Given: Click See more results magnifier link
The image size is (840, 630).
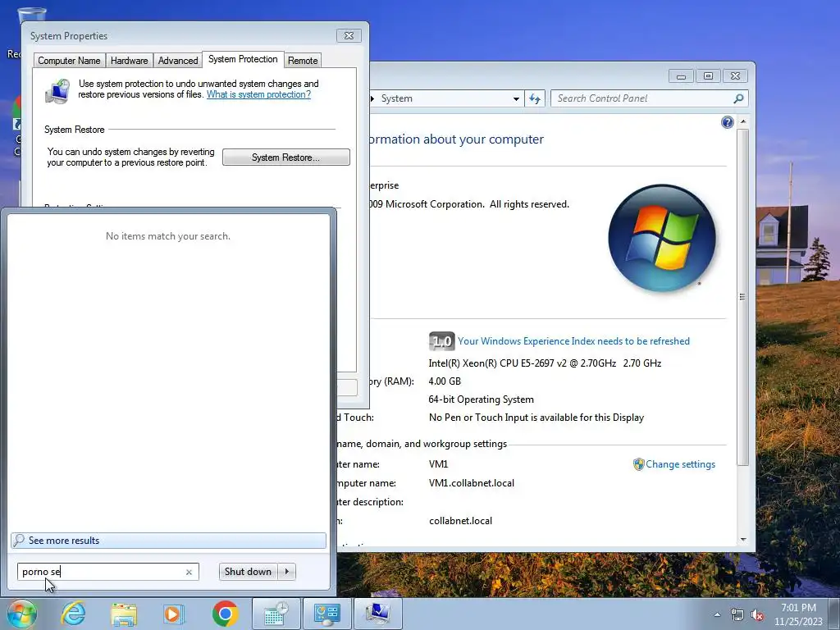Looking at the screenshot, I should point(168,541).
